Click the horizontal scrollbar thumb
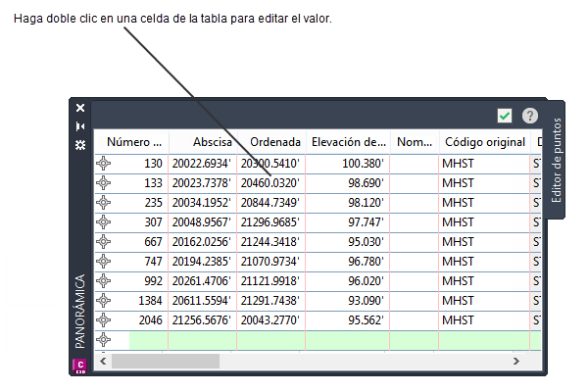588x392 pixels. [166, 362]
